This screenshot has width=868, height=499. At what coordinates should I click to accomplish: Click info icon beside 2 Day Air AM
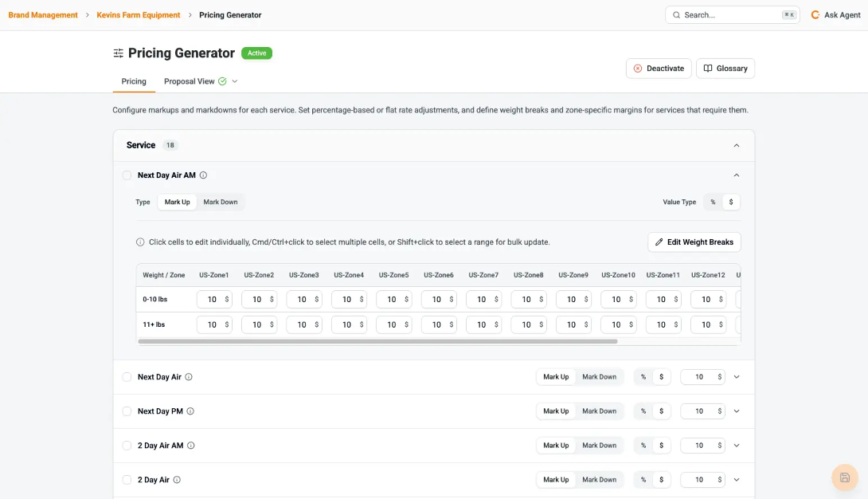click(x=191, y=446)
